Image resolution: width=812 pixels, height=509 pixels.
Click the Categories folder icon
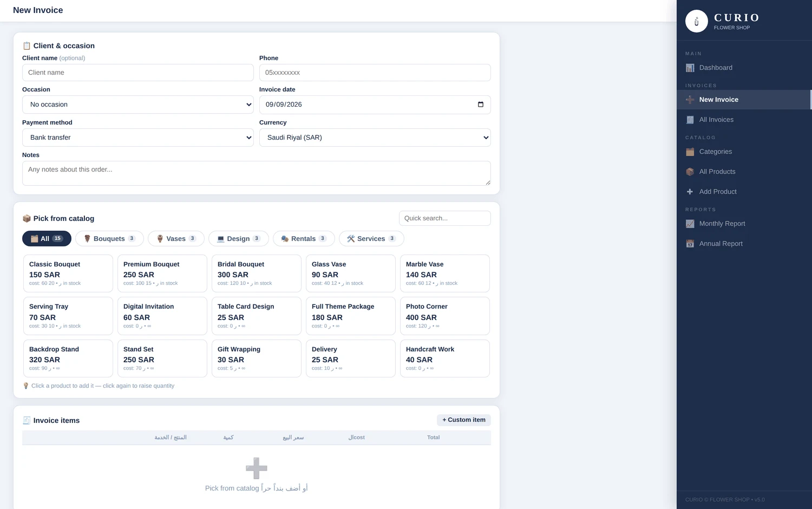pyautogui.click(x=690, y=152)
